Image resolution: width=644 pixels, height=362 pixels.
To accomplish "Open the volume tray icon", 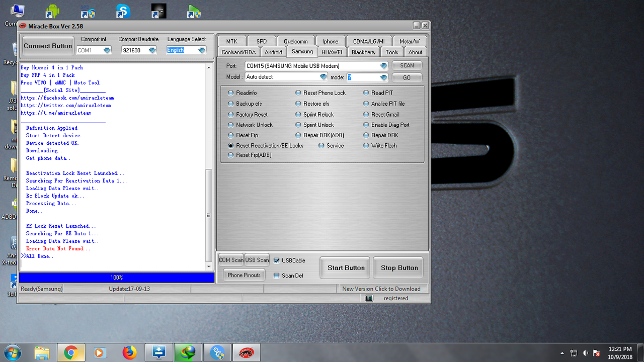I will 585,353.
